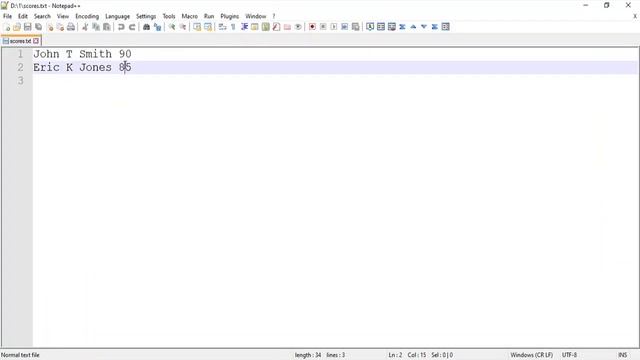Open the Folder as Workspace icon
640x360 pixels.
coord(287,27)
